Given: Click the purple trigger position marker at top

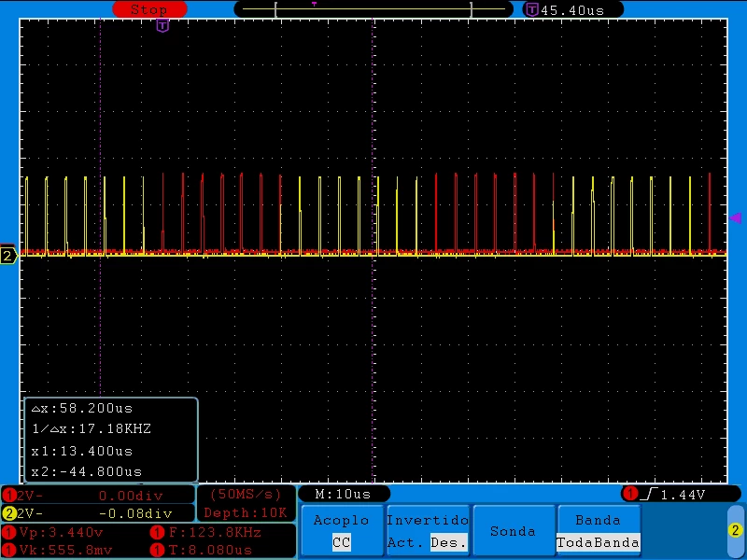Looking at the screenshot, I should pyautogui.click(x=162, y=26).
